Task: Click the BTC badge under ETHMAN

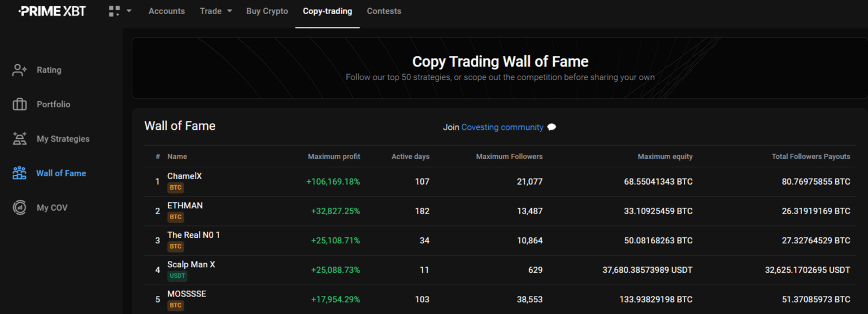Action: coord(176,217)
